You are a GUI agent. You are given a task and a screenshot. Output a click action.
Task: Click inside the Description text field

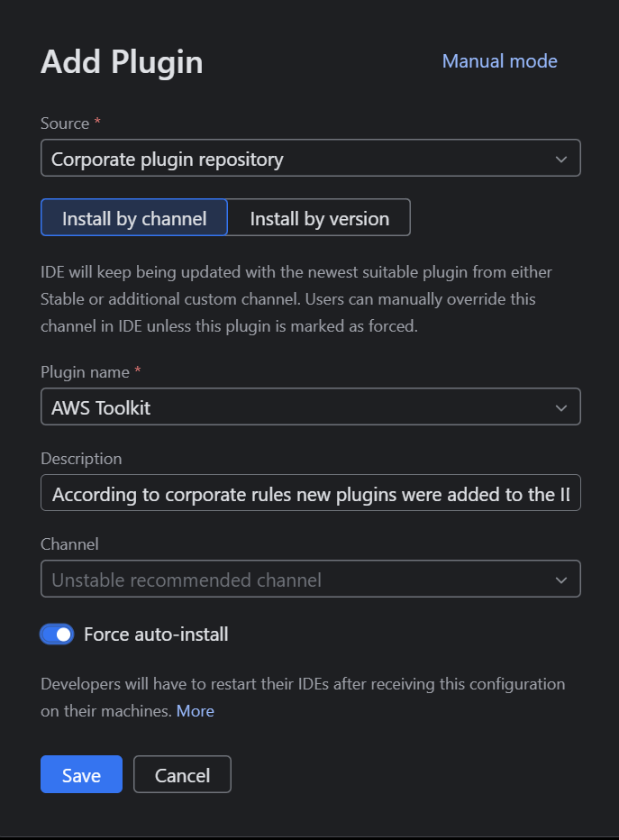pos(311,493)
